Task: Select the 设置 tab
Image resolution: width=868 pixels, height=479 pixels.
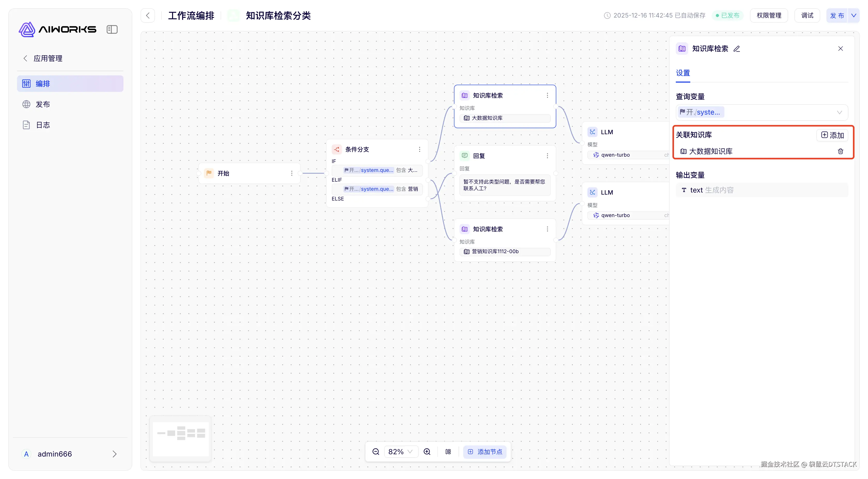Action: [x=683, y=73]
